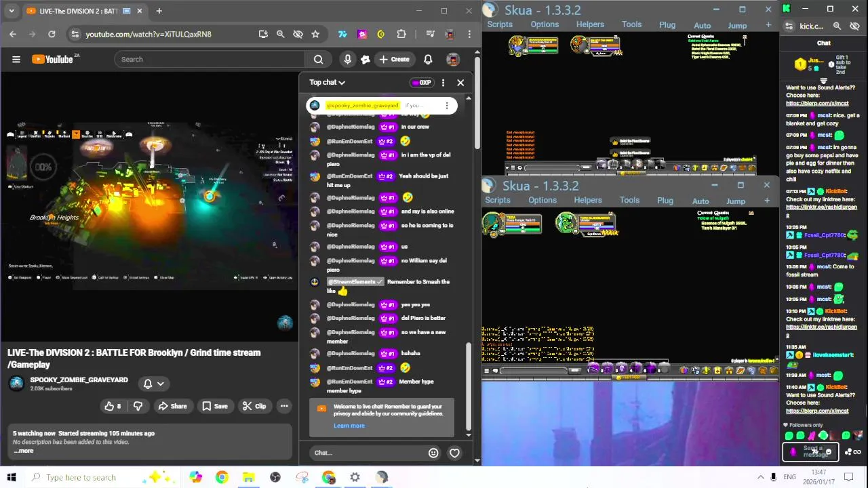Open Plug menu in lower Skua window
Viewport: 868px width, 488px height.
[x=665, y=201]
